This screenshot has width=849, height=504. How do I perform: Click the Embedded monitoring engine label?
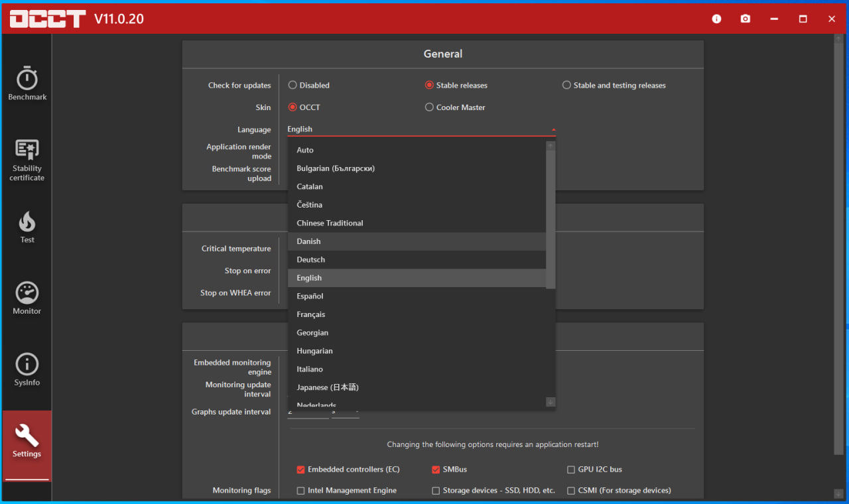tap(232, 367)
